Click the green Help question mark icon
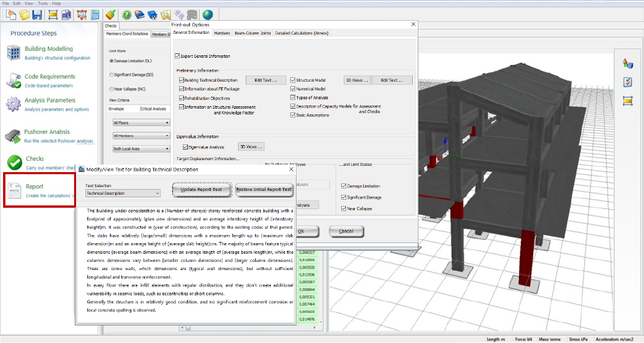The width and height of the screenshot is (644, 343). (126, 14)
